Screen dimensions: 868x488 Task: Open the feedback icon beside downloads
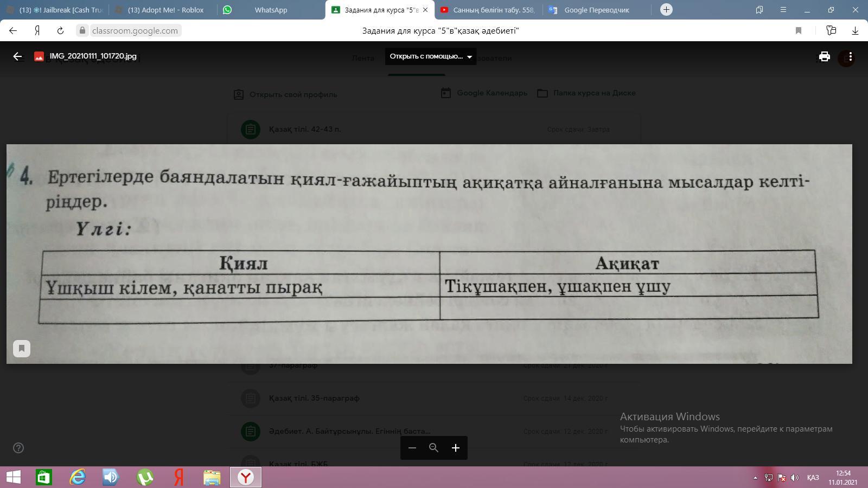[831, 31]
